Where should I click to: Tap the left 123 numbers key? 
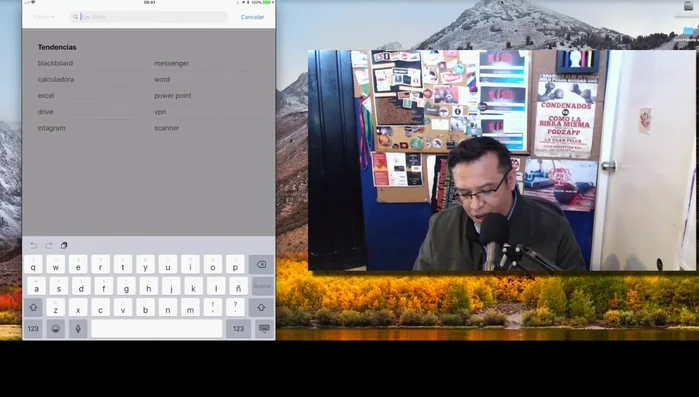[33, 329]
